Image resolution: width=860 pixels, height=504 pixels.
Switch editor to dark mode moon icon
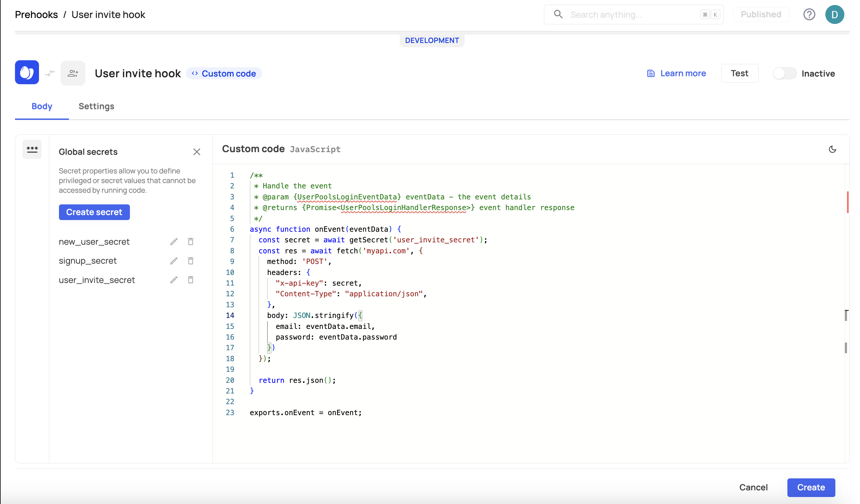point(832,149)
